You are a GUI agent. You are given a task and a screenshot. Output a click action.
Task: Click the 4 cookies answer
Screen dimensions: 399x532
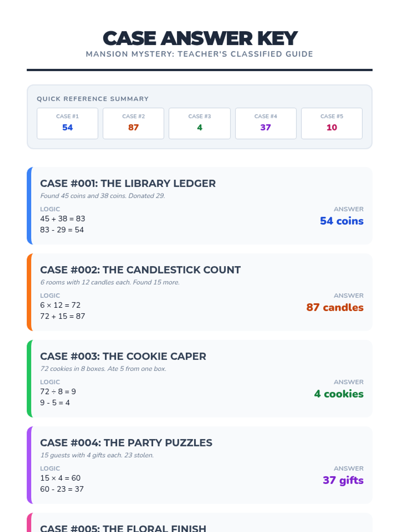coord(338,394)
